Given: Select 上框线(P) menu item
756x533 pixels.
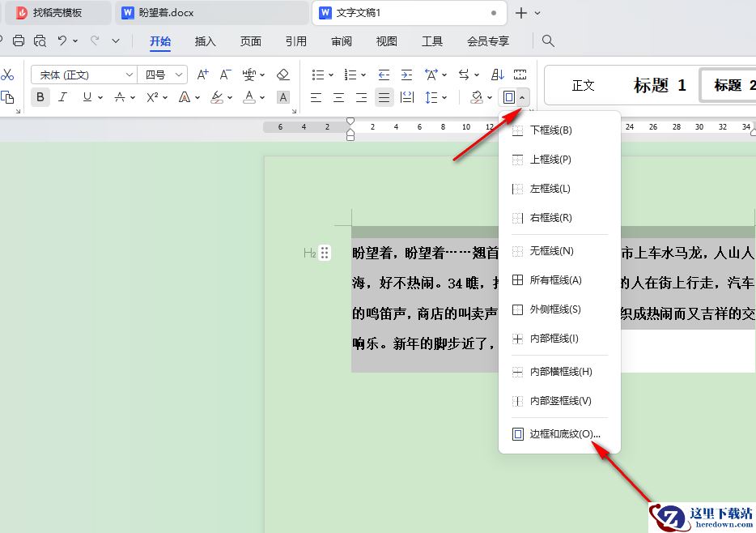Looking at the screenshot, I should (559, 160).
